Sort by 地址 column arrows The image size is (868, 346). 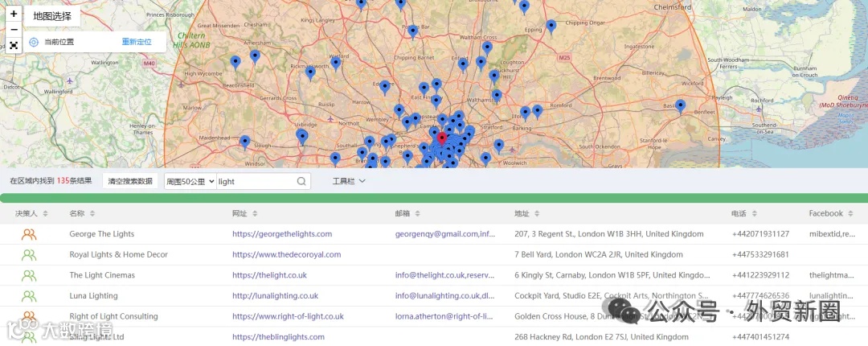pyautogui.click(x=537, y=213)
